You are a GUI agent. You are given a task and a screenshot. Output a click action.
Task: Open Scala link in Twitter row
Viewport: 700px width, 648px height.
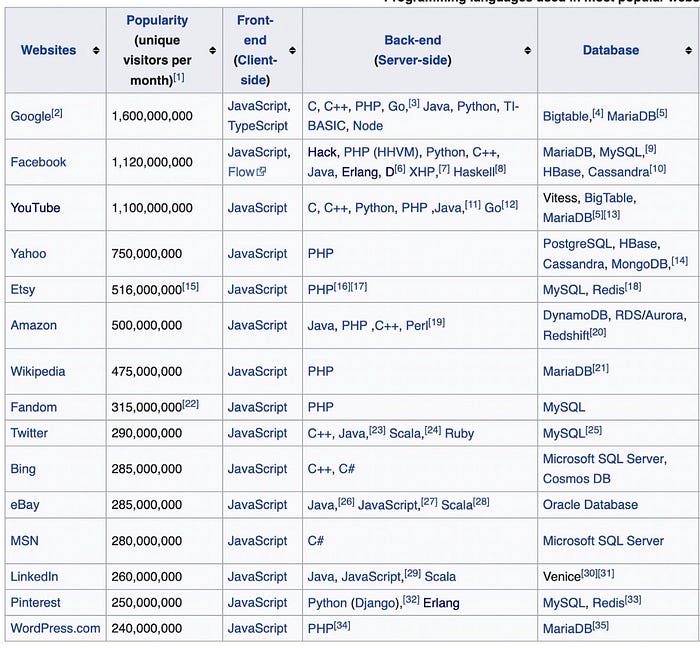click(x=405, y=433)
